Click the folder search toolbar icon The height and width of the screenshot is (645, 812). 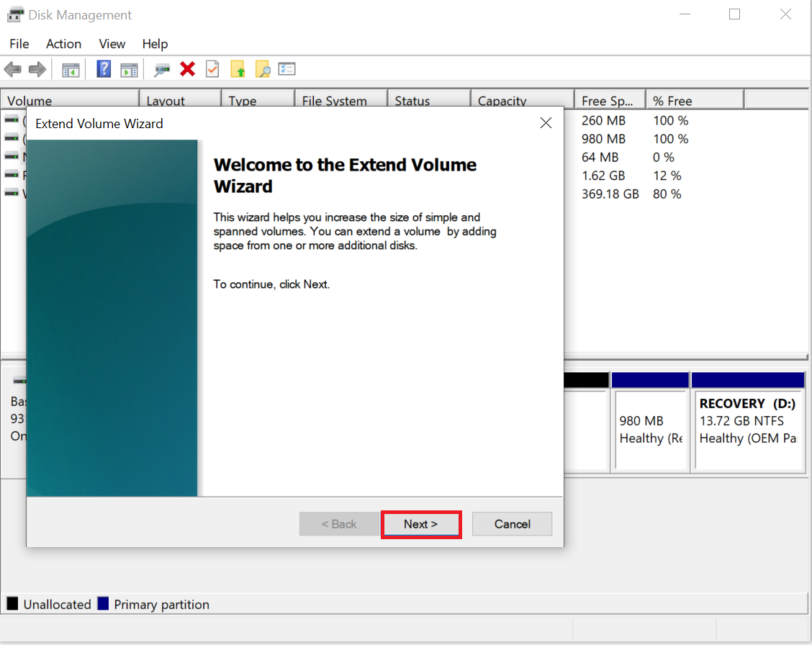[262, 68]
